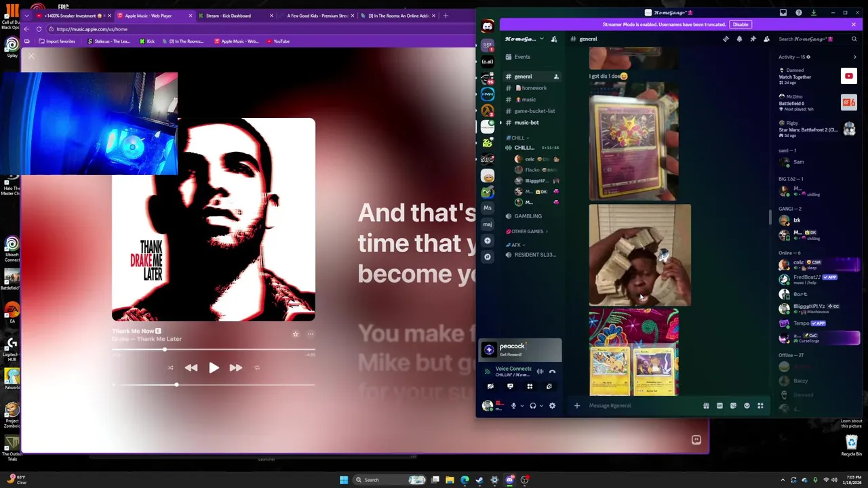Open YouTube bookmark
The width and height of the screenshot is (868, 488).
[278, 41]
